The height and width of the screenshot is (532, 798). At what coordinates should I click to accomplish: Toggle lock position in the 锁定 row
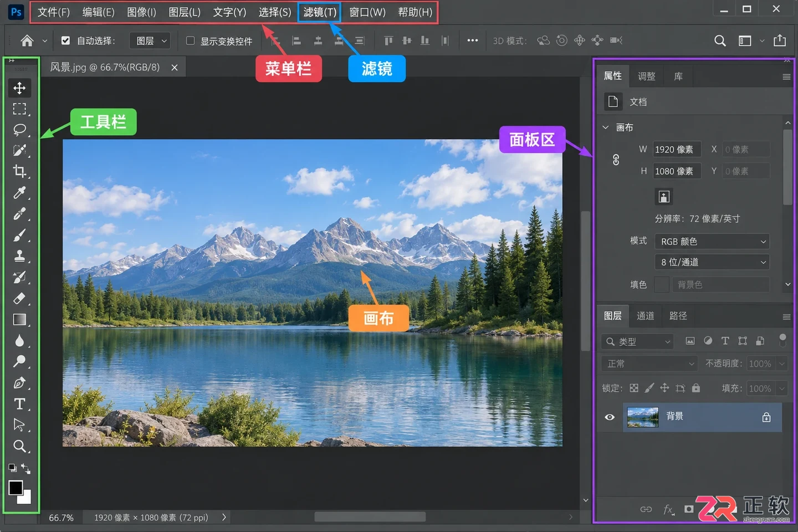(x=664, y=388)
